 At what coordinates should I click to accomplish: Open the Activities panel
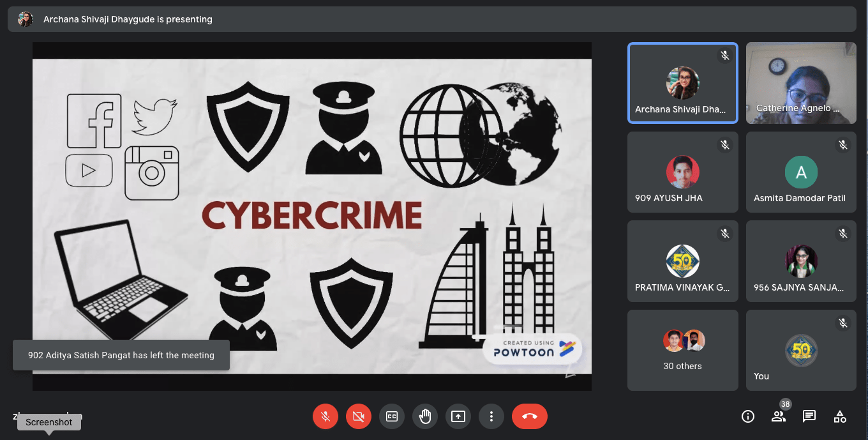[x=839, y=416]
